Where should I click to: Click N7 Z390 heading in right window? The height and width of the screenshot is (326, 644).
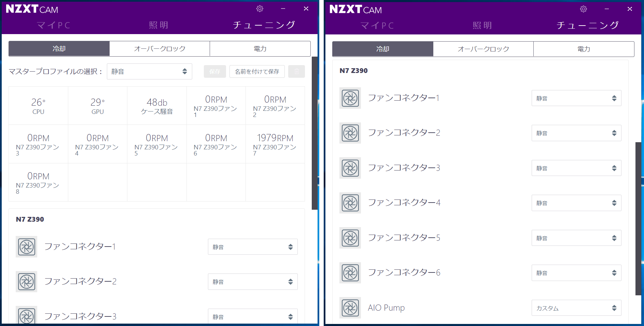(354, 71)
